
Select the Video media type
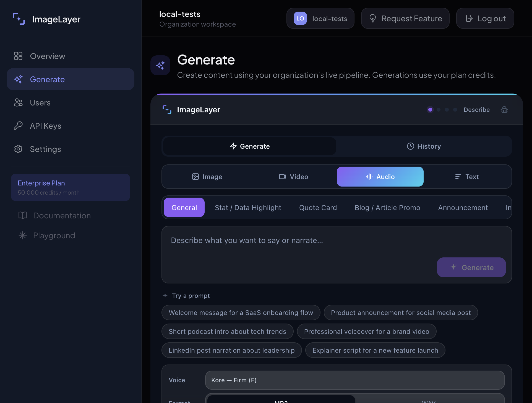click(x=294, y=177)
